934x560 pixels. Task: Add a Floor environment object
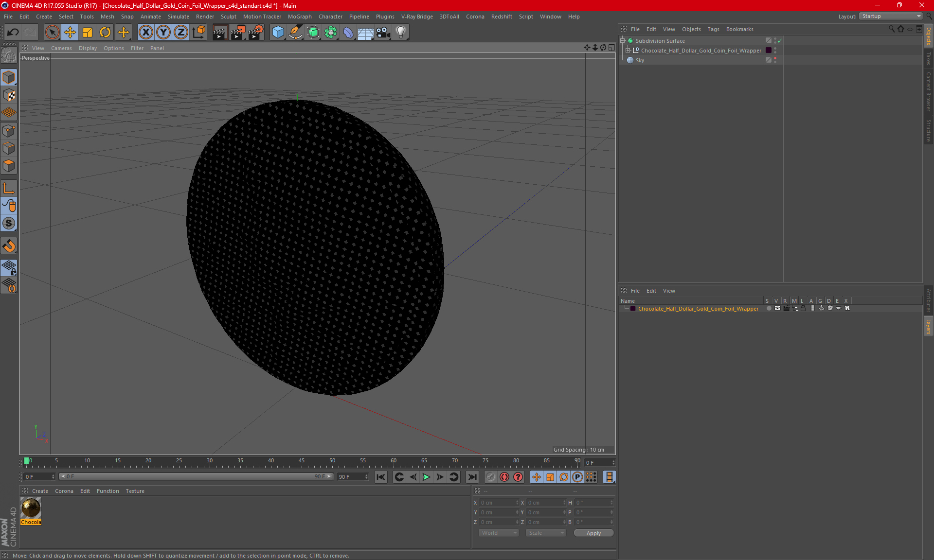365,32
